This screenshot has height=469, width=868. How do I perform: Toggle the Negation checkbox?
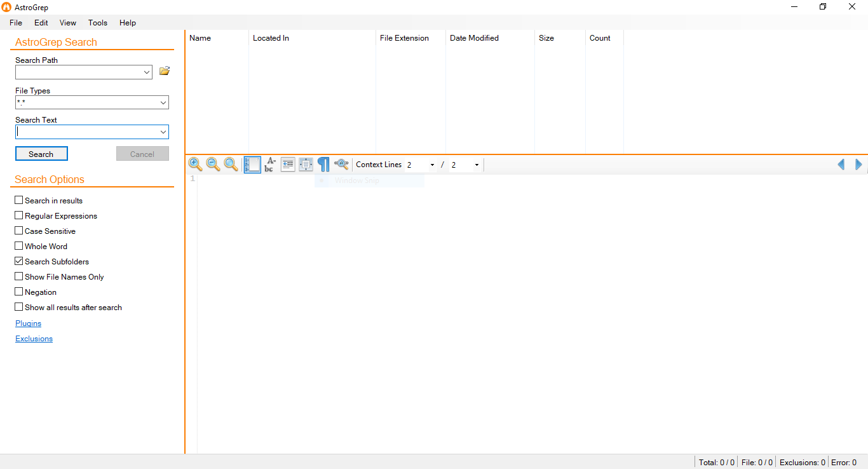(19, 292)
